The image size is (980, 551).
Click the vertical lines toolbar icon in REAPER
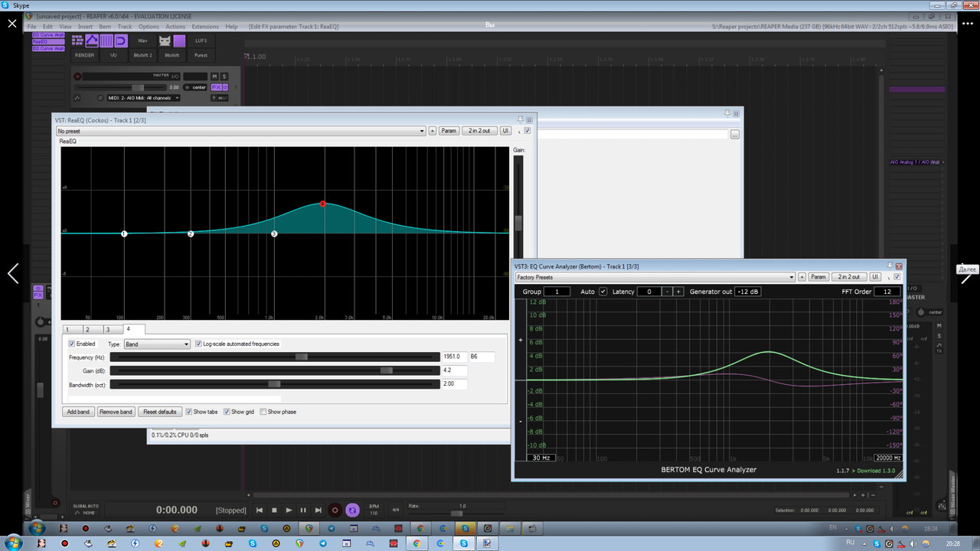tap(106, 41)
